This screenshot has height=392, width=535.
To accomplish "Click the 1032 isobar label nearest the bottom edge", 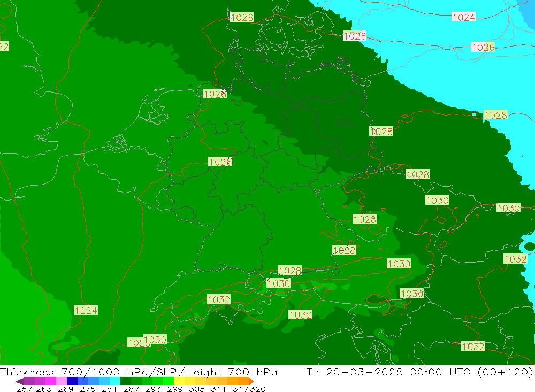I will [473, 347].
